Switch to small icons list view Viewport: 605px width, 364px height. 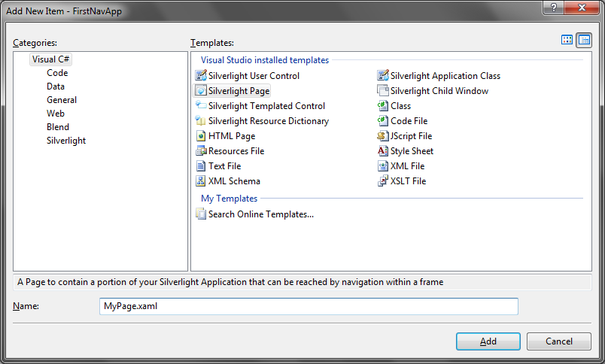[584, 40]
